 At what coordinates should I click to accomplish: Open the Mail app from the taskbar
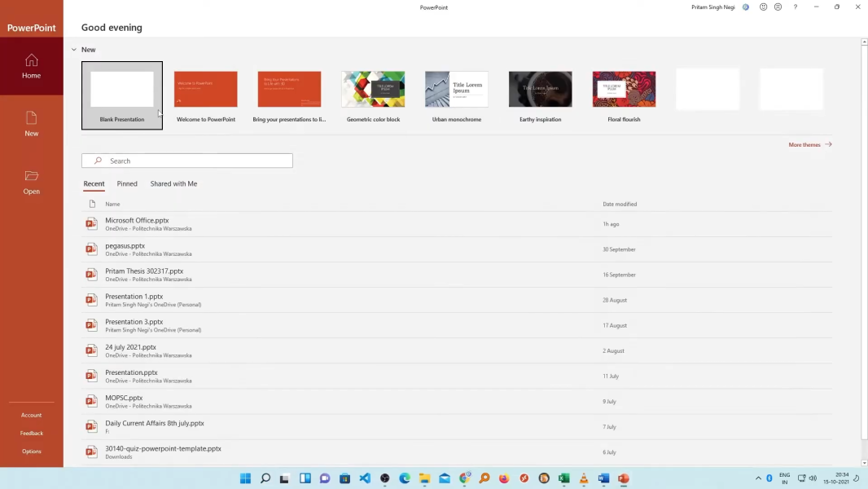click(x=445, y=478)
